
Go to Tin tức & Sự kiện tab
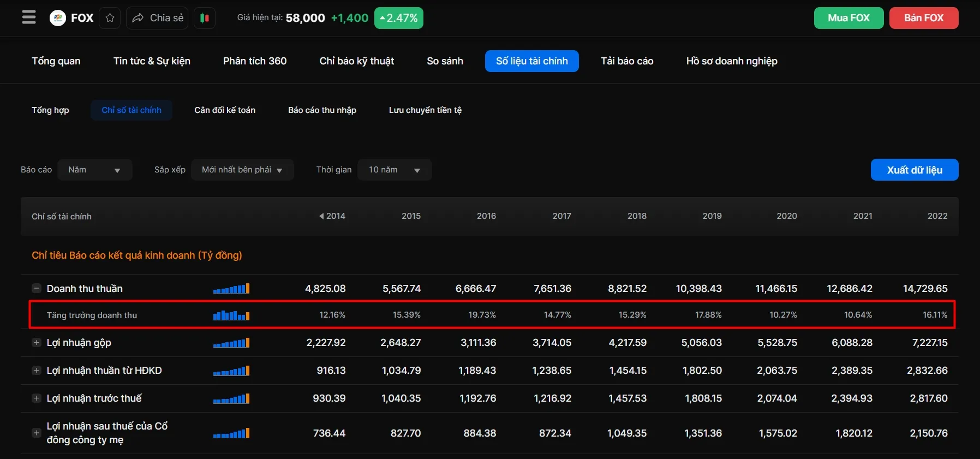pos(152,61)
